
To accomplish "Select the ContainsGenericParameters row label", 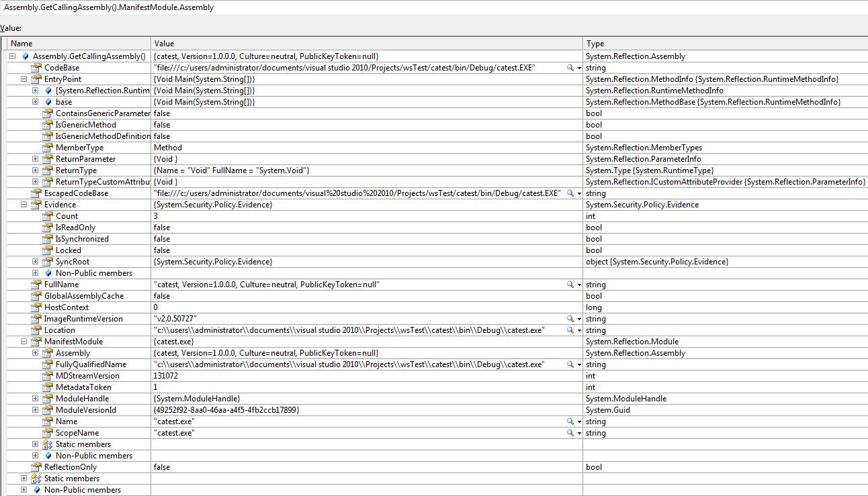I will pyautogui.click(x=103, y=113).
